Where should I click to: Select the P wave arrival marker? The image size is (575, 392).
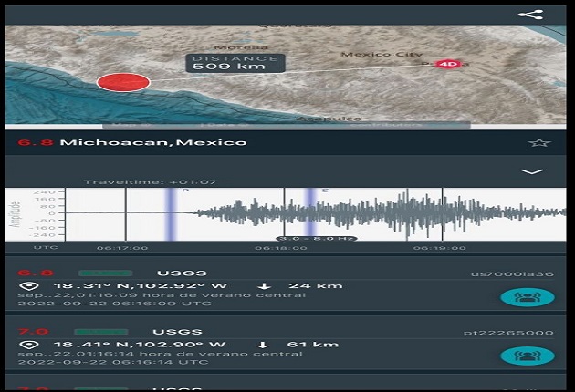click(x=171, y=214)
